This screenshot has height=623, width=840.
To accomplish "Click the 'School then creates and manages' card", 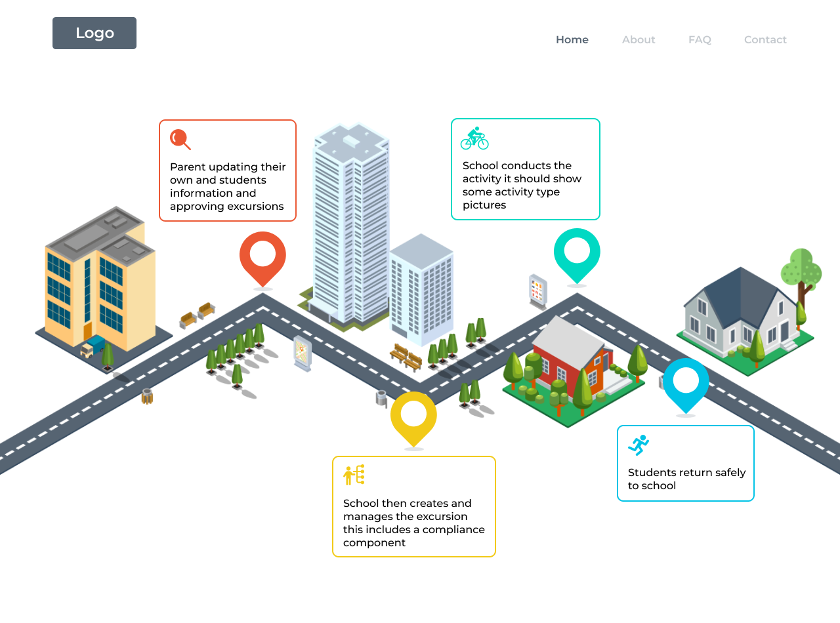I will pos(413,506).
